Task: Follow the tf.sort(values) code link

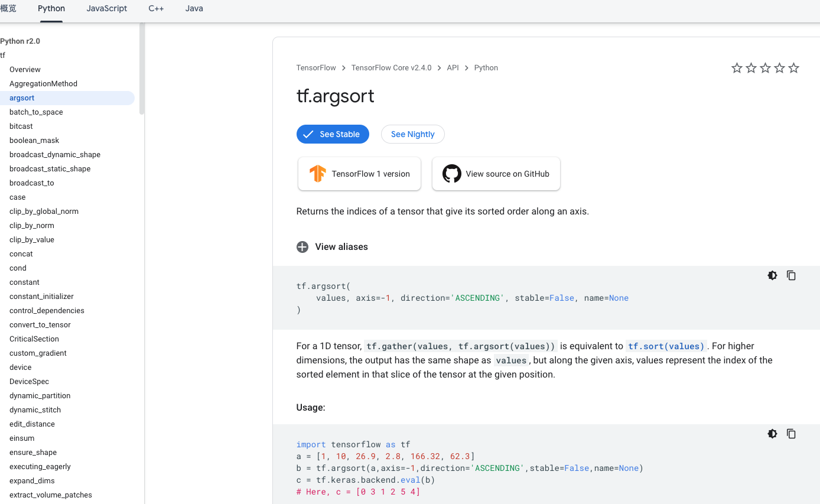Action: (666, 346)
